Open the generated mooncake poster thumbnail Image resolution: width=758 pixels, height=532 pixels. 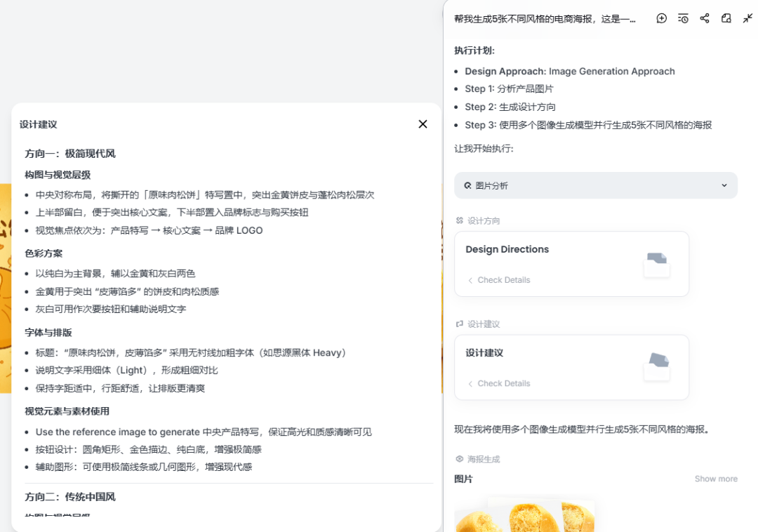(524, 514)
